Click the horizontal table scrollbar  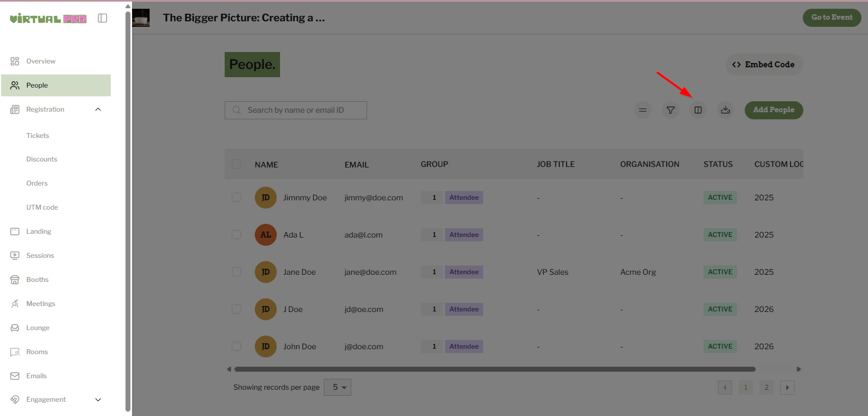tap(495, 369)
